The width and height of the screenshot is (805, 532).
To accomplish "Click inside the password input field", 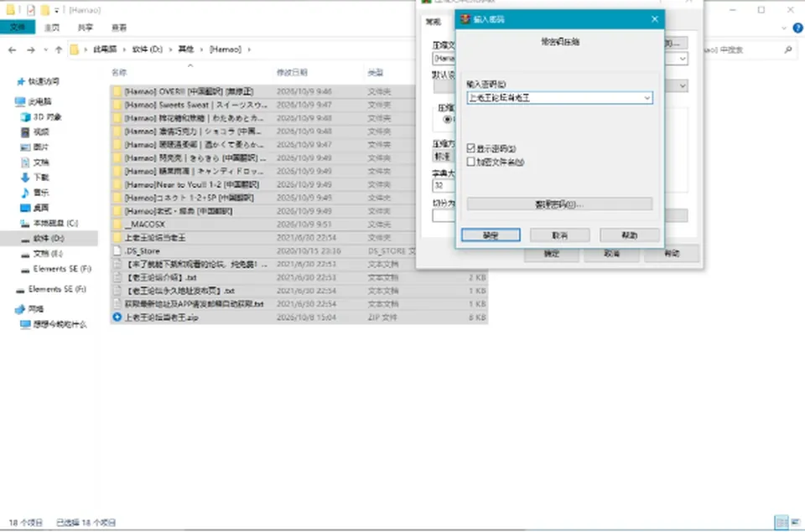I will point(554,98).
